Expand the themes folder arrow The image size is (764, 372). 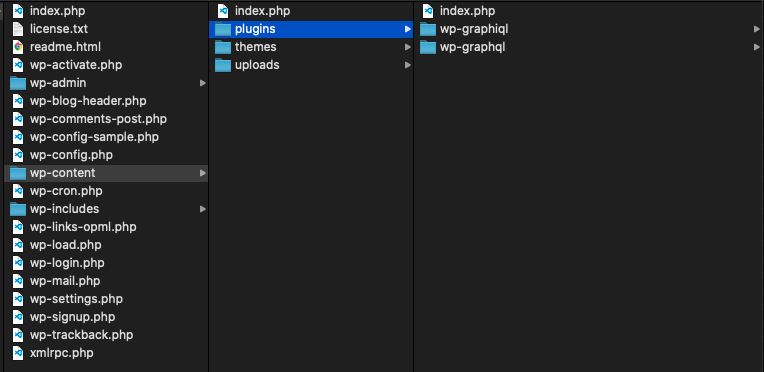407,47
